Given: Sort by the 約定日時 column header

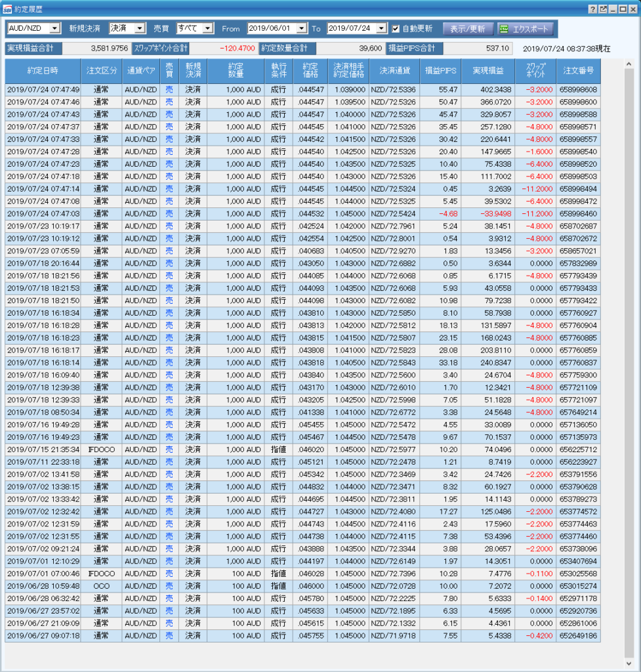Looking at the screenshot, I should [x=43, y=70].
